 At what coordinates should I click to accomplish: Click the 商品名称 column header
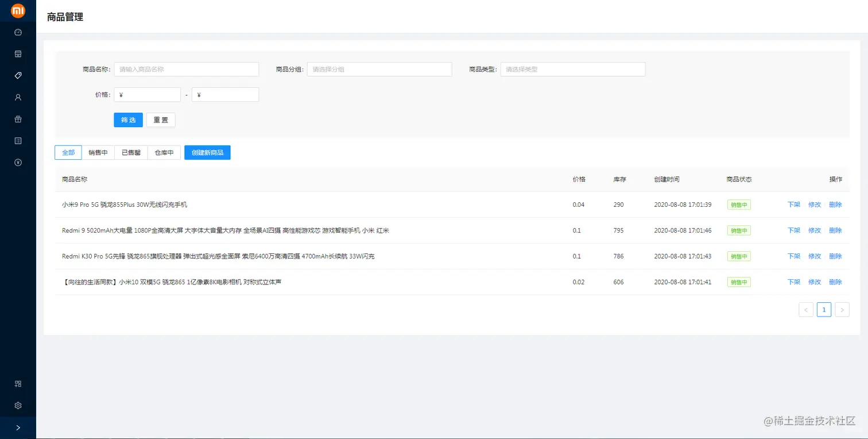[75, 179]
